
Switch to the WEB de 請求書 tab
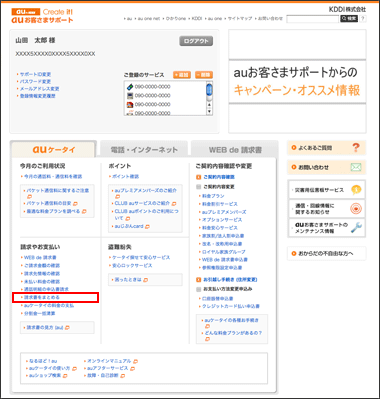(235, 150)
